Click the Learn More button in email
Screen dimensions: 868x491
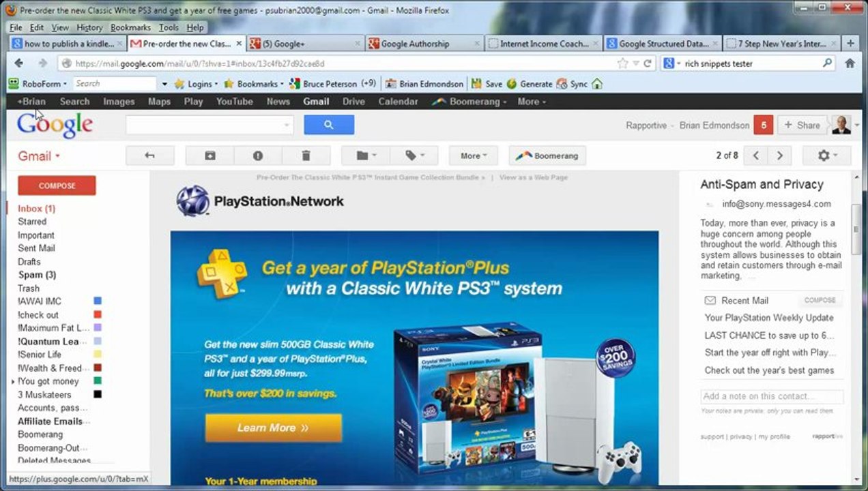tap(273, 428)
